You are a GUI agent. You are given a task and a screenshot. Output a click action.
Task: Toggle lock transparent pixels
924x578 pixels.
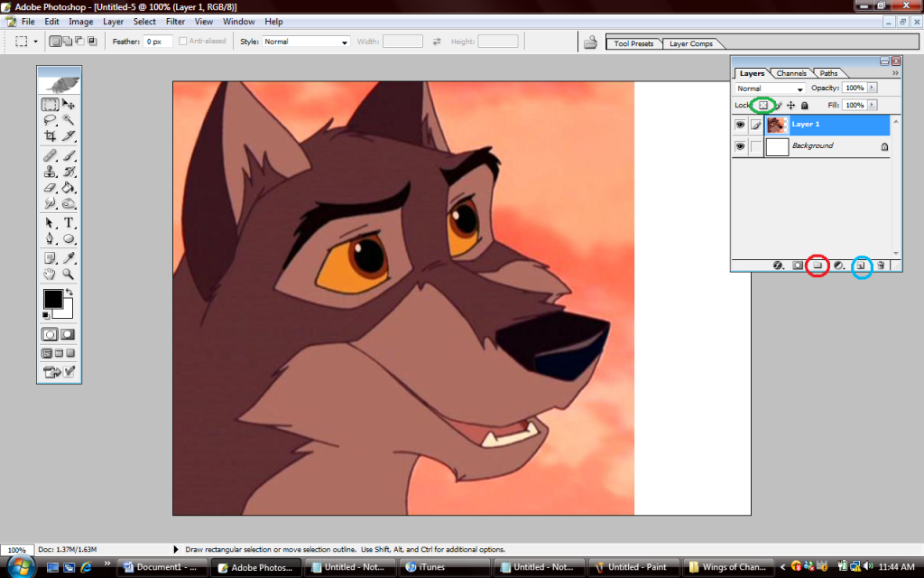(x=763, y=105)
